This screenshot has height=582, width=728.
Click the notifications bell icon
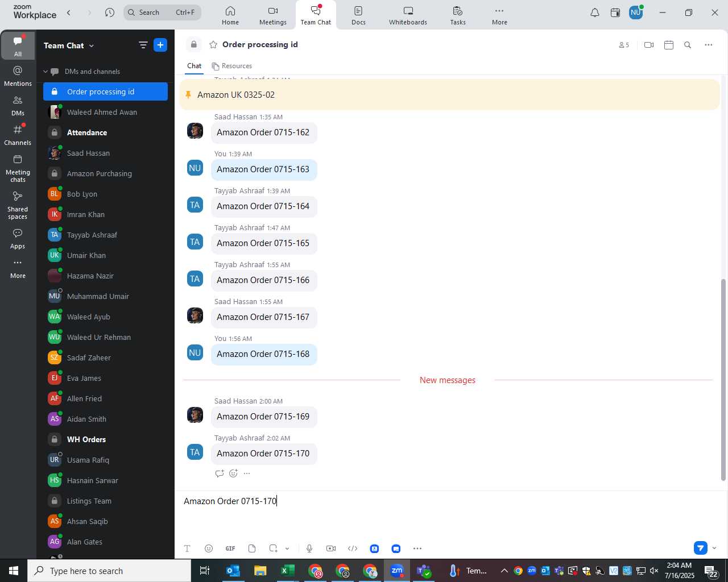(x=594, y=13)
